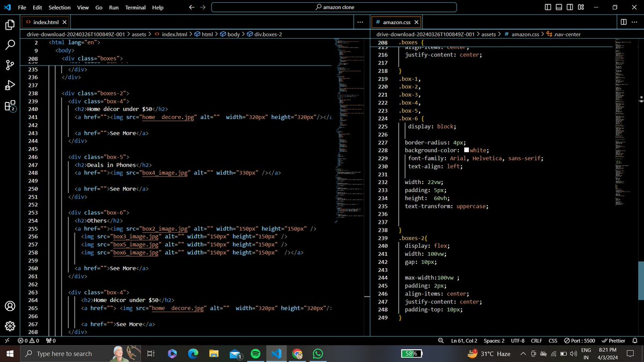
Task: Toggle the primary side bar layout icon
Action: 547,8
